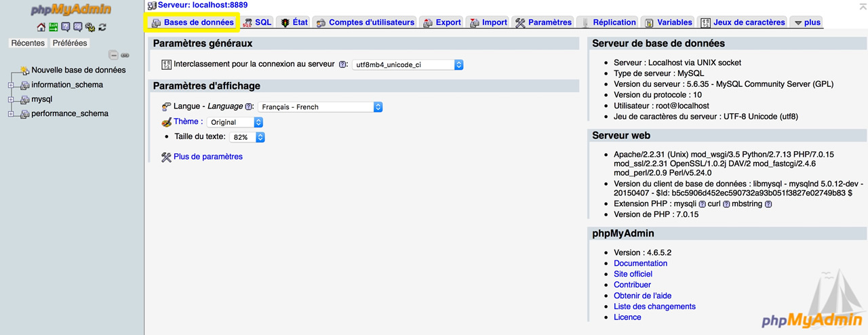Viewport: 868px width, 335px height.
Task: Click the paintbrush Thème icon
Action: coord(167,122)
